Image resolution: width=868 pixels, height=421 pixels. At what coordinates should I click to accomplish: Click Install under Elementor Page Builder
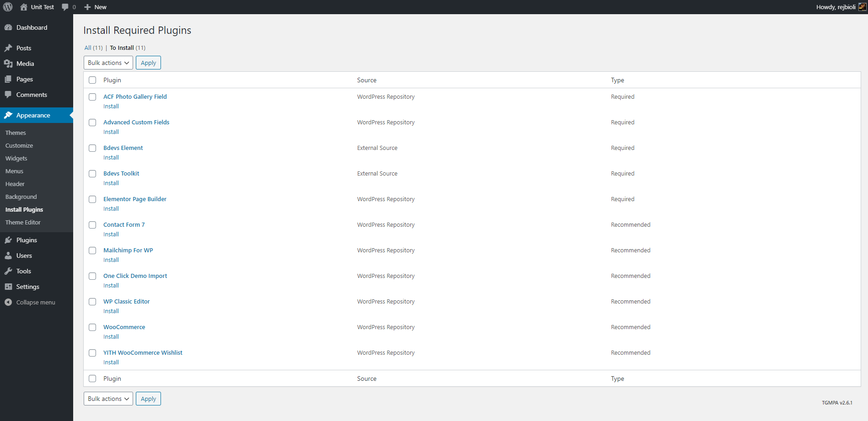click(x=111, y=209)
